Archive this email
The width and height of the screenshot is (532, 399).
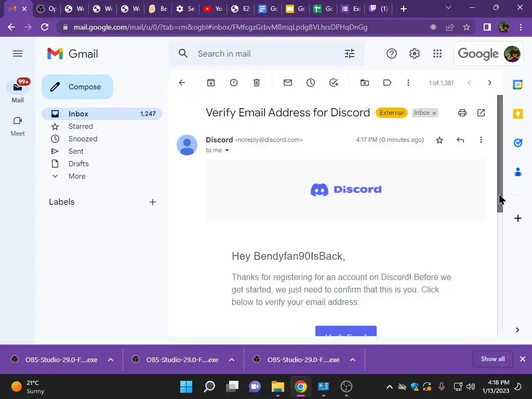pos(211,83)
